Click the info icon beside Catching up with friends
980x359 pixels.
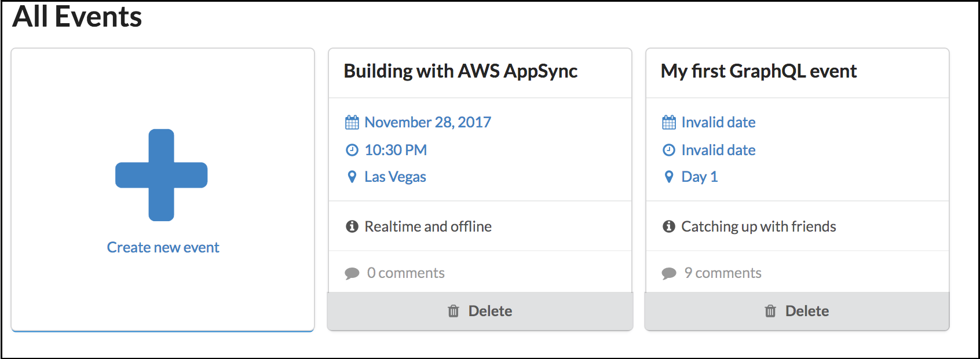coord(669,226)
